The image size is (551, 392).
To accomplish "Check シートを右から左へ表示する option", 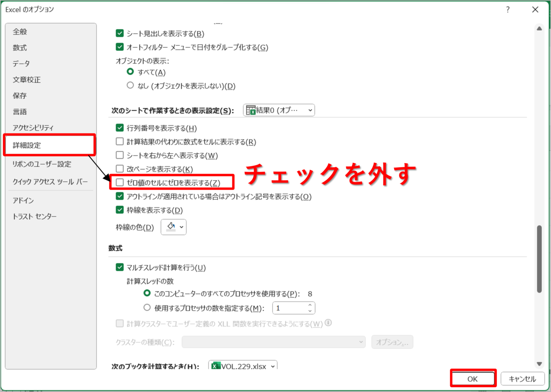I will point(120,156).
